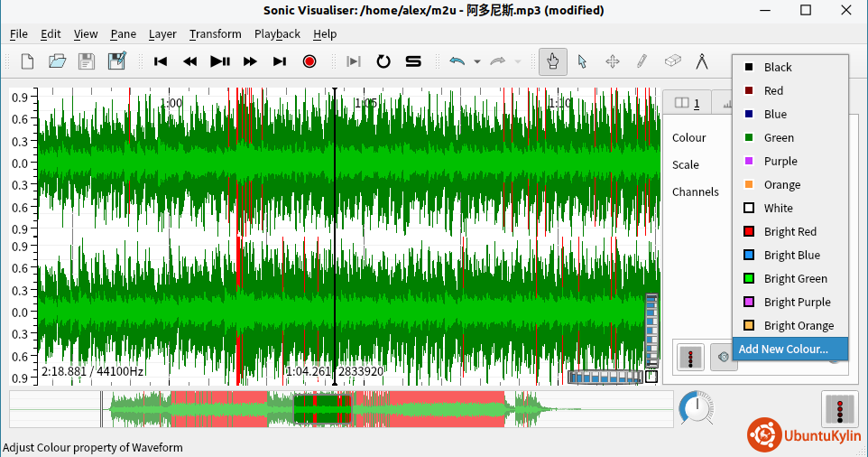
Task: Select the arrow Select tool
Action: pos(582,61)
